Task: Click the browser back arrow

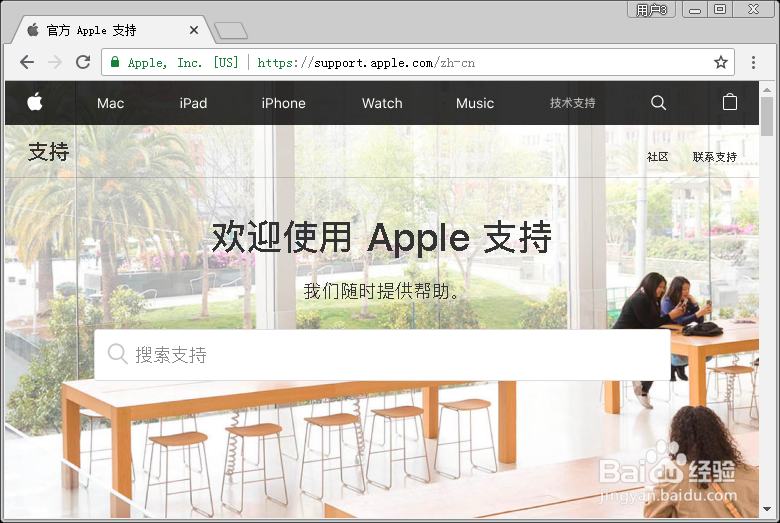Action: [27, 62]
